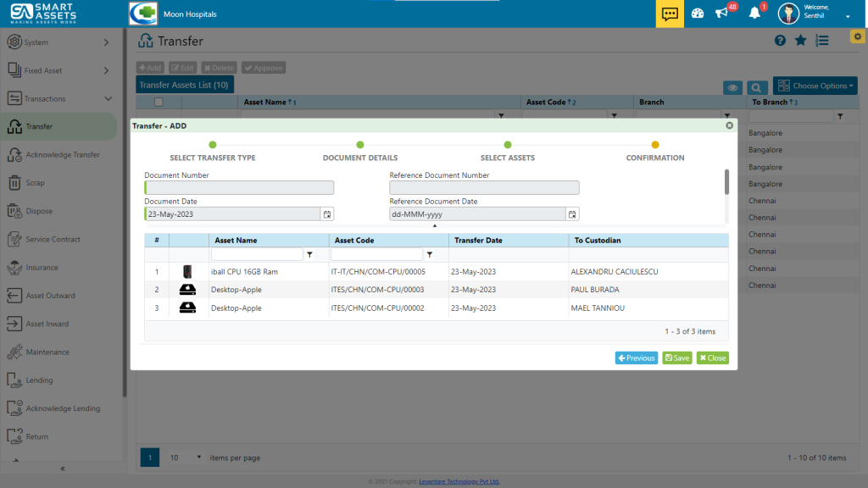Click the eye visibility icon above the grid

[x=732, y=86]
